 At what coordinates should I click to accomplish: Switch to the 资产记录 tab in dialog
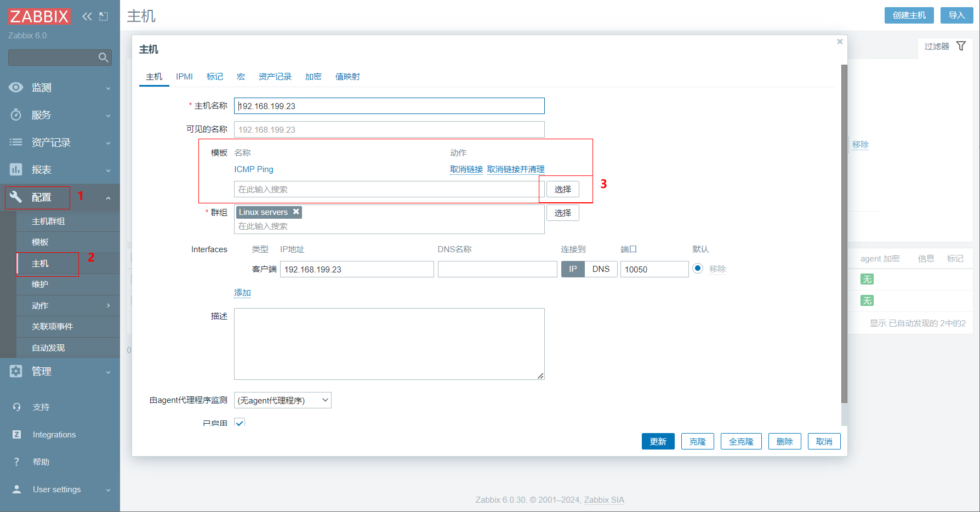(x=275, y=77)
